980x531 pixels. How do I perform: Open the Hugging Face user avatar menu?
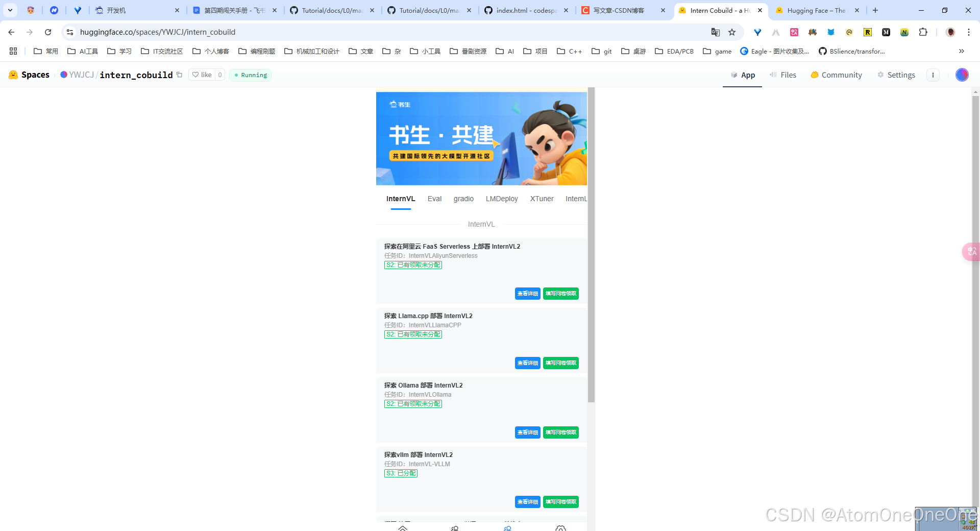tap(962, 75)
